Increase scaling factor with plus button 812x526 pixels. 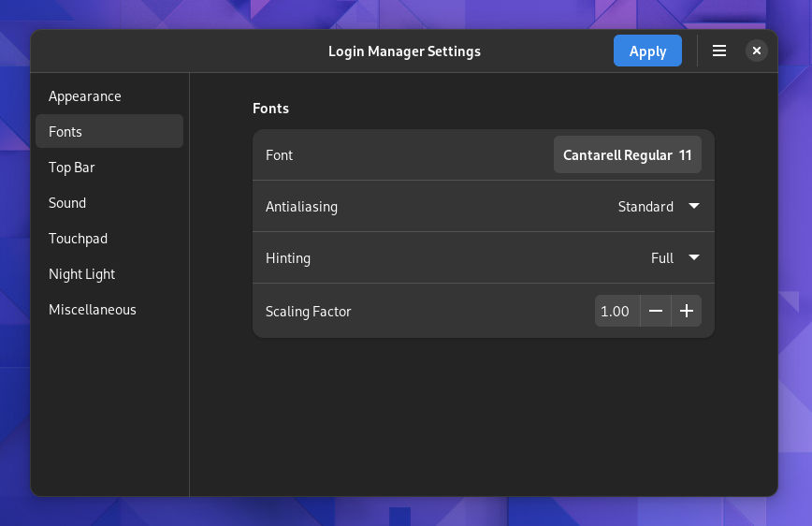(687, 312)
